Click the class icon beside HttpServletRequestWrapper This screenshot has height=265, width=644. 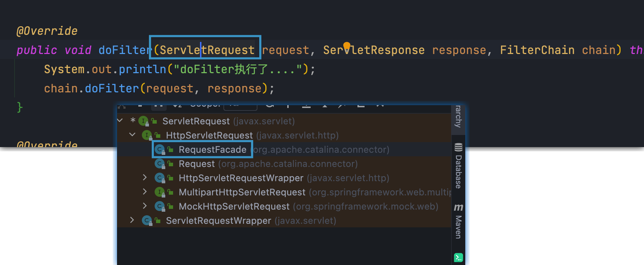tap(160, 178)
